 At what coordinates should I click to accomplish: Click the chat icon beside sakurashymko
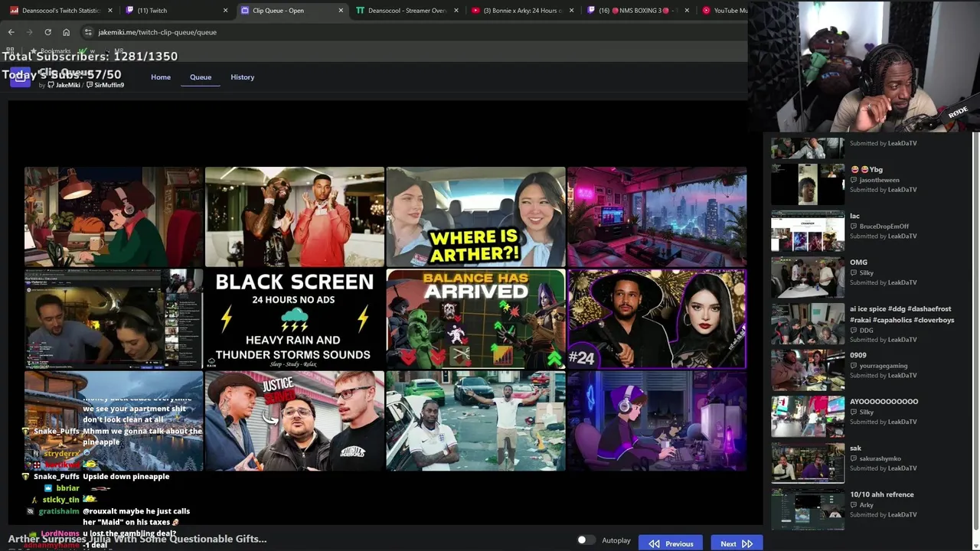854,458
